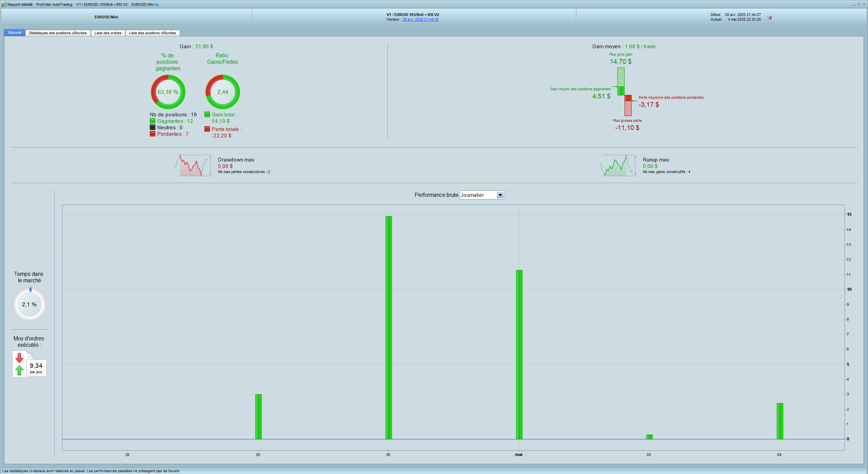Image resolution: width=868 pixels, height=474 pixels.
Task: Click the green Gagnantes legend swatch
Action: pos(153,121)
